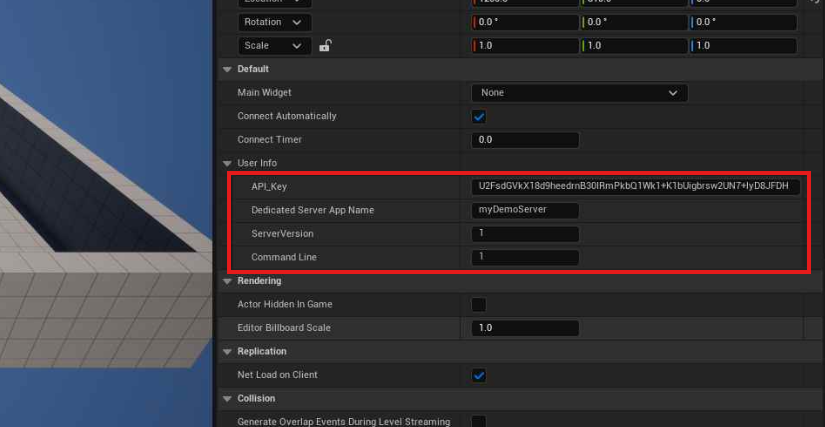Disable Net Load on Client checkbox
This screenshot has width=825, height=427.
(x=479, y=375)
